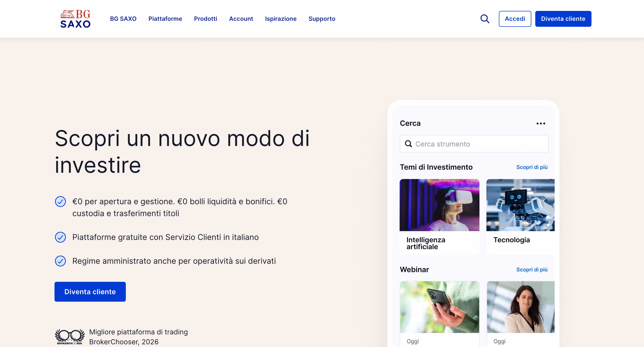Click the BrokerChooser, 2026 text

pos(124,342)
